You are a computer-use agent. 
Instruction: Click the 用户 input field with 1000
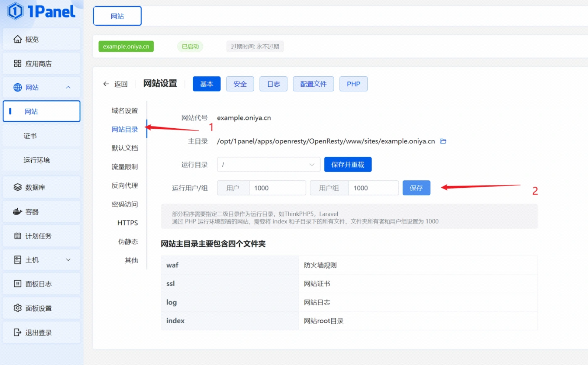coord(277,188)
